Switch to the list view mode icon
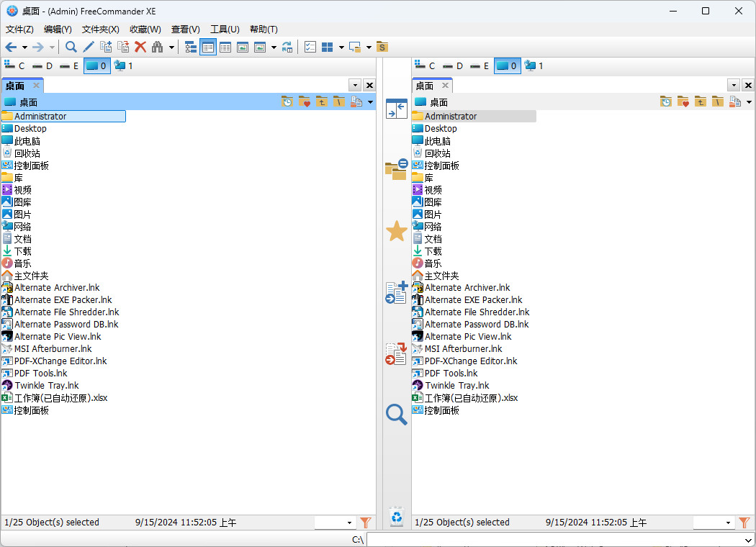Viewport: 756px width, 547px height. [208, 47]
